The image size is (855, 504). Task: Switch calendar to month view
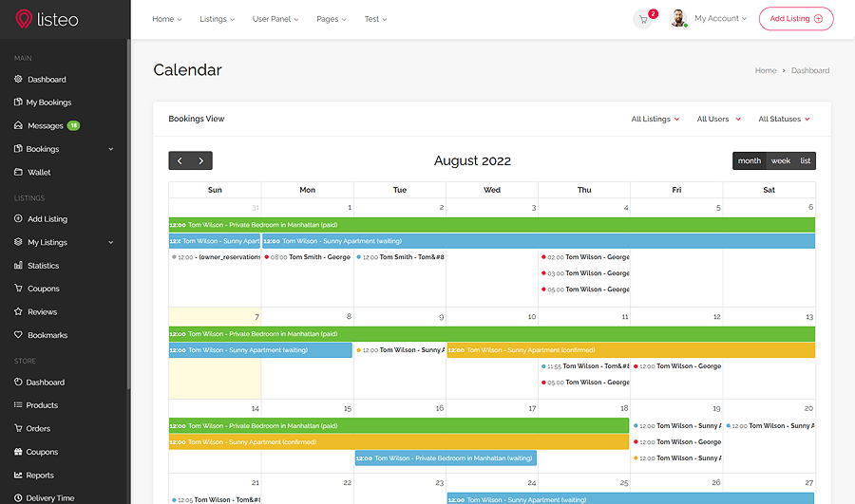(x=750, y=161)
